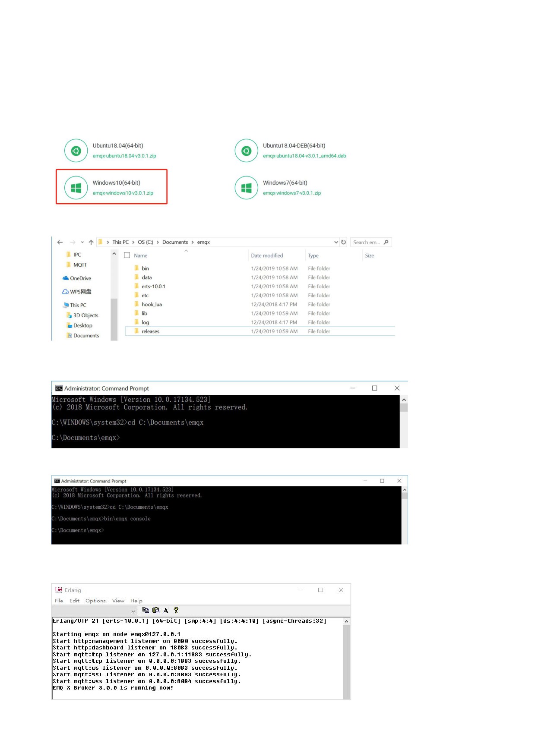Viewport: 535px width, 756px height.
Task: Open the Erlang View menu
Action: (x=118, y=601)
